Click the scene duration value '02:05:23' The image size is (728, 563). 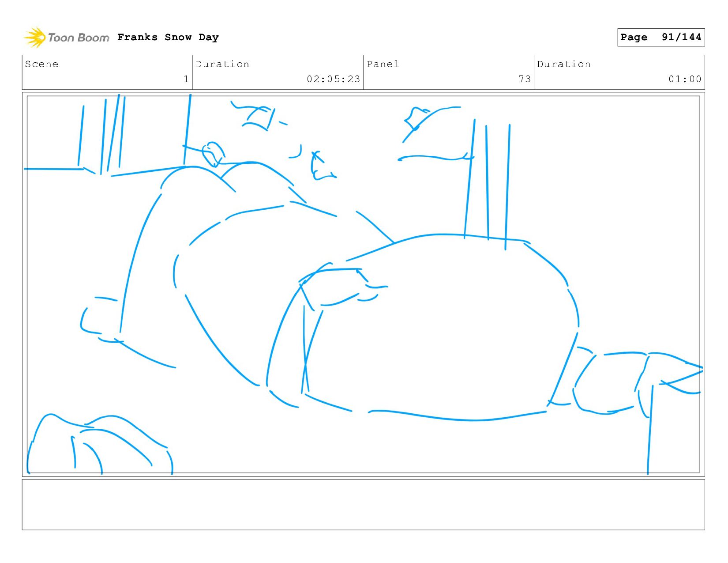334,79
